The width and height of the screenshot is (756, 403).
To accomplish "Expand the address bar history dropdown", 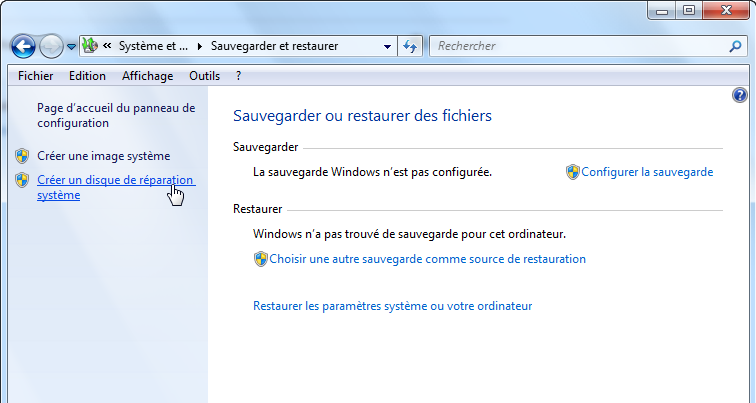I will coord(388,46).
